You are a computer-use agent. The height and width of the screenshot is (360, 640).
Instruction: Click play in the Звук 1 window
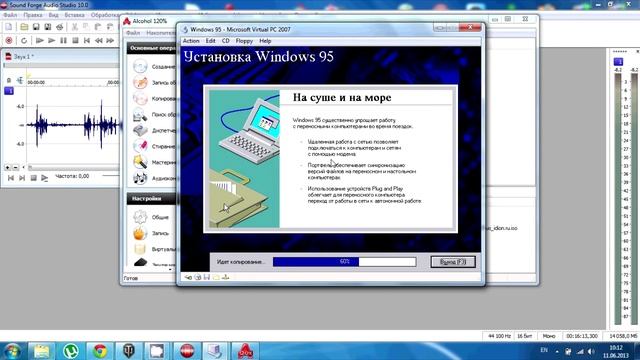pyautogui.click(x=44, y=178)
